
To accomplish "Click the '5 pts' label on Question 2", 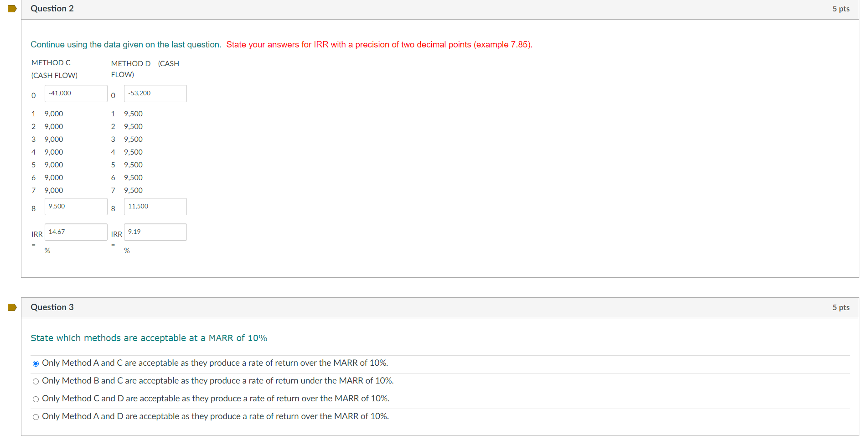I will click(x=841, y=9).
